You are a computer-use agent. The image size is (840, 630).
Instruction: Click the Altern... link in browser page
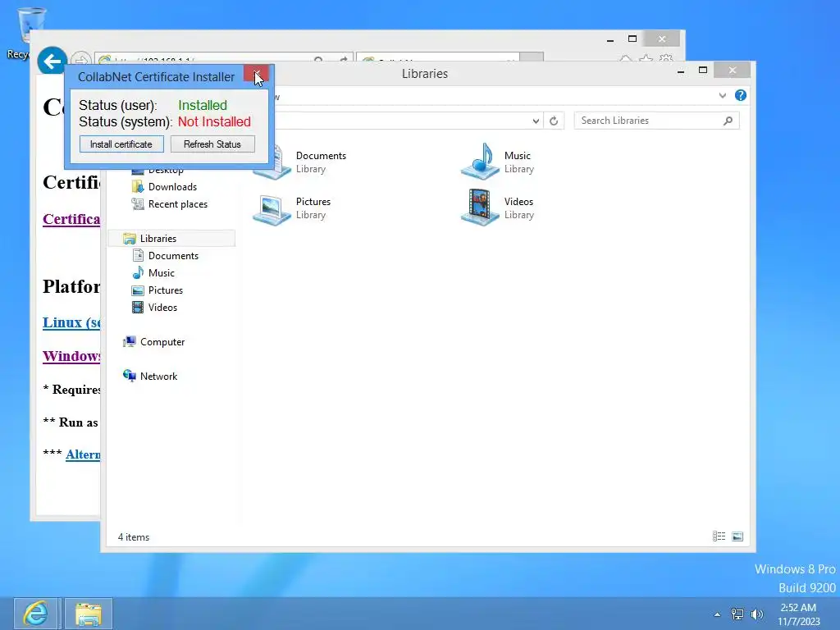point(83,454)
